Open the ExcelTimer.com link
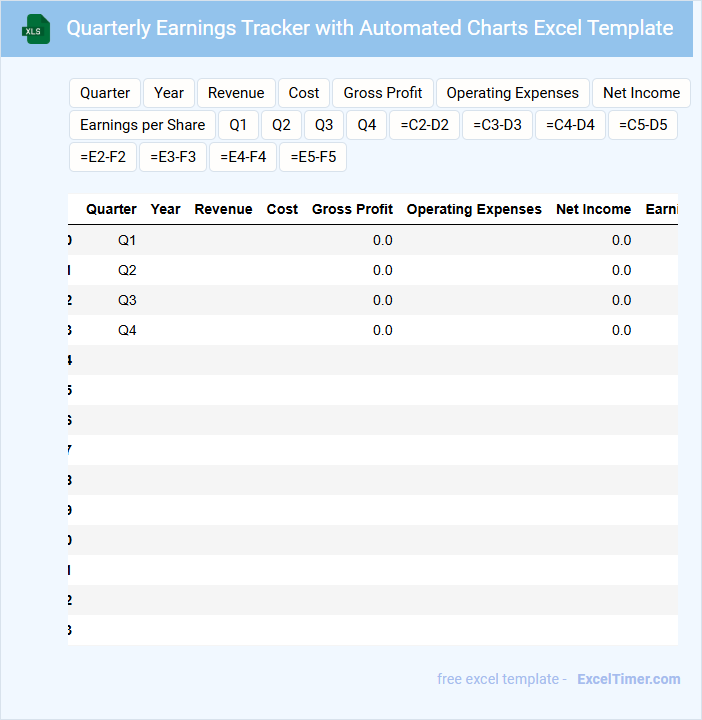702x720 pixels. coord(628,679)
